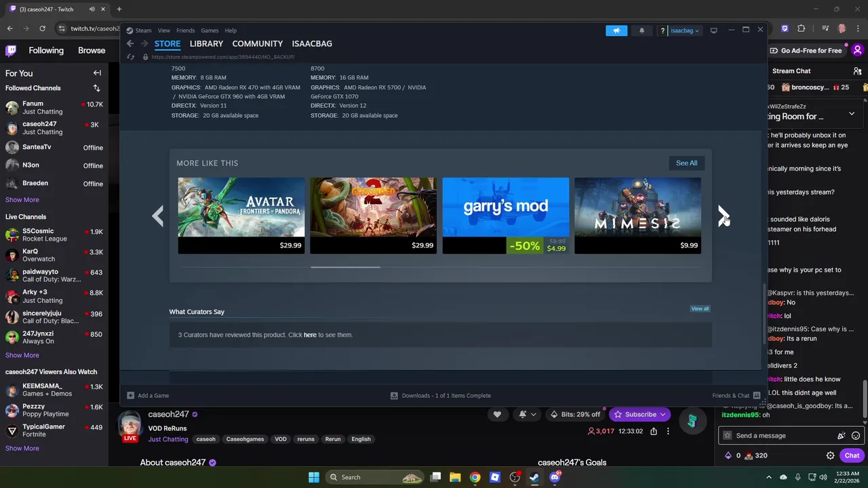Show previous games in carousel
This screenshot has height=488, width=868.
pyautogui.click(x=157, y=216)
